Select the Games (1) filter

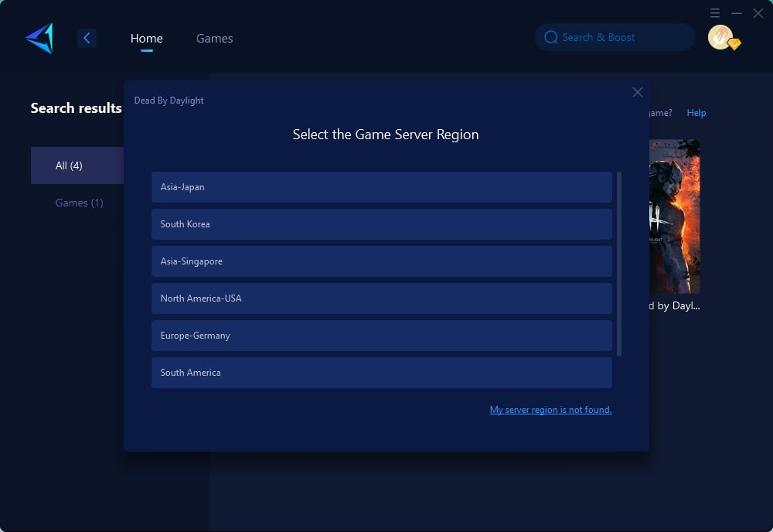[x=79, y=203]
